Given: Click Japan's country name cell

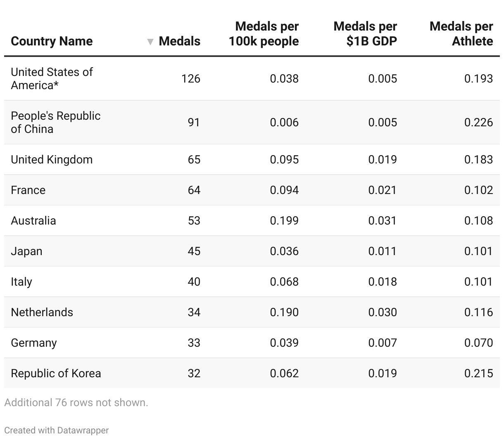Looking at the screenshot, I should pyautogui.click(x=26, y=251).
